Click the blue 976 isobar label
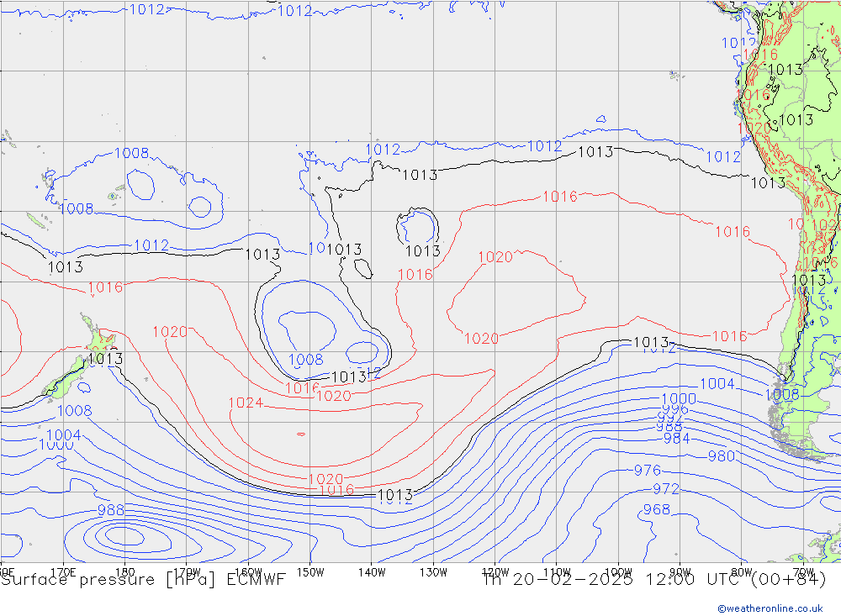The width and height of the screenshot is (841, 616). 648,470
